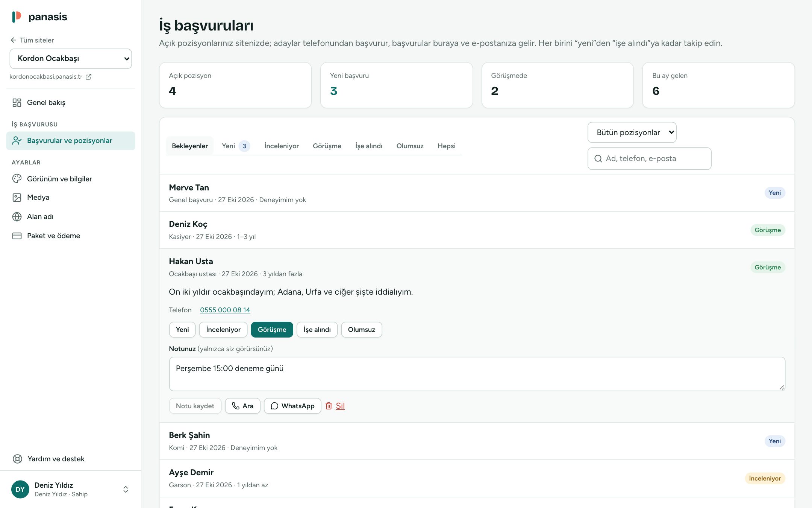Focus the Ad, telefon, e-posta search field
Screen dimensions: 812x508
pos(649,159)
